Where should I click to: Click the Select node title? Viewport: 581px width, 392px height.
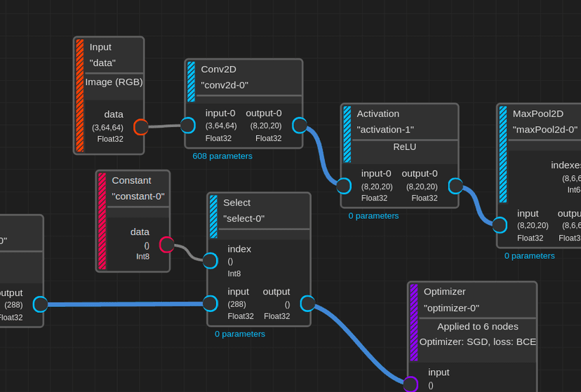tap(236, 203)
